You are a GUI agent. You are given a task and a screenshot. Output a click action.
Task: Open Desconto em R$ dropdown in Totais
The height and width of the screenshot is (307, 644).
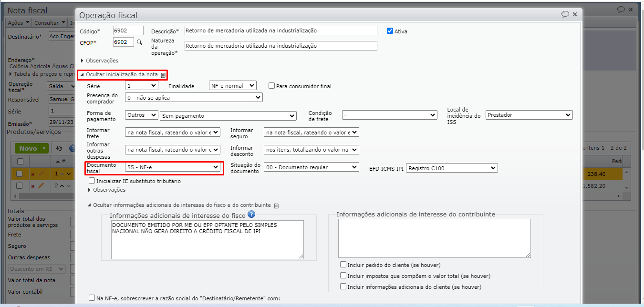(38, 269)
